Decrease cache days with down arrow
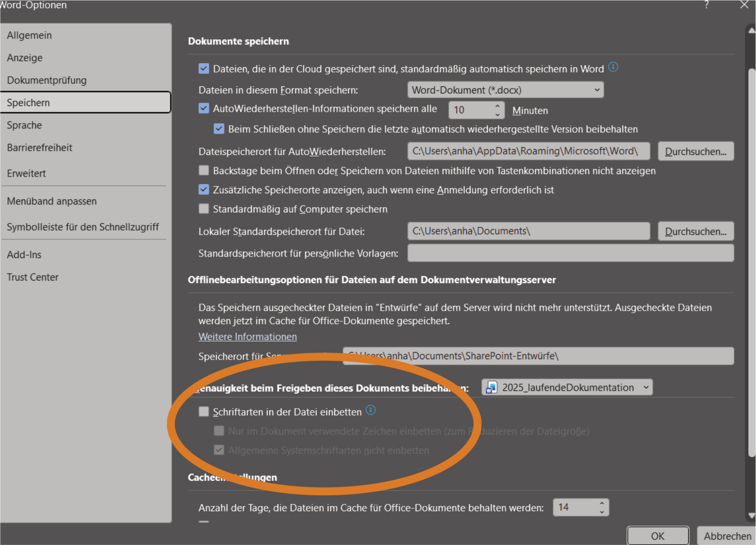756x545 pixels. click(602, 512)
